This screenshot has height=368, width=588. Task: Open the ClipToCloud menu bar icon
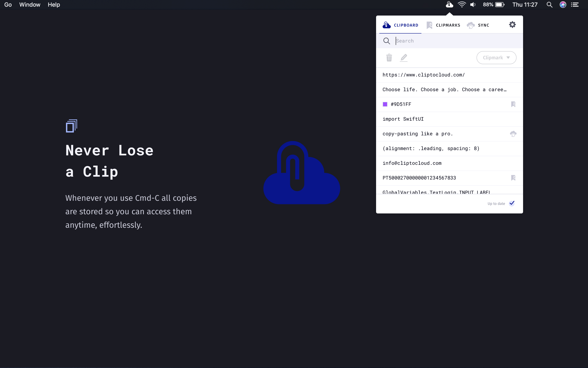pos(449,5)
